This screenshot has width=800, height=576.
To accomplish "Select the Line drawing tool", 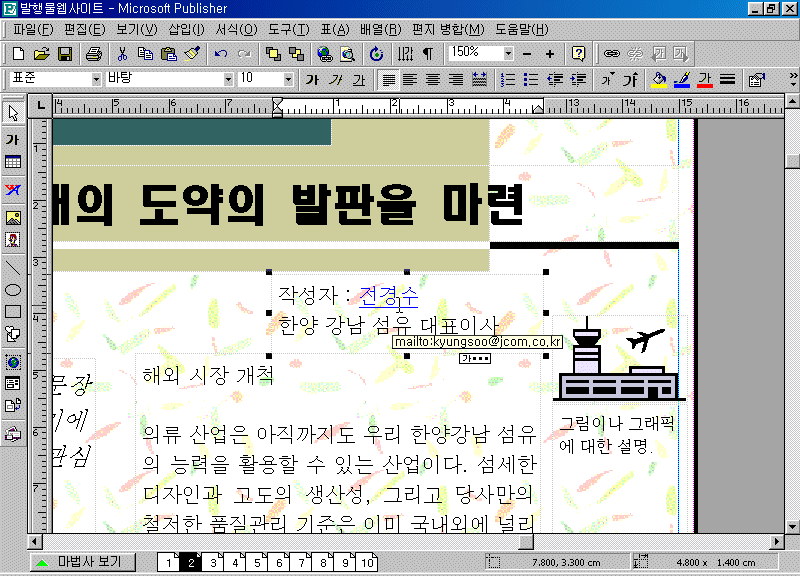I will tap(13, 267).
